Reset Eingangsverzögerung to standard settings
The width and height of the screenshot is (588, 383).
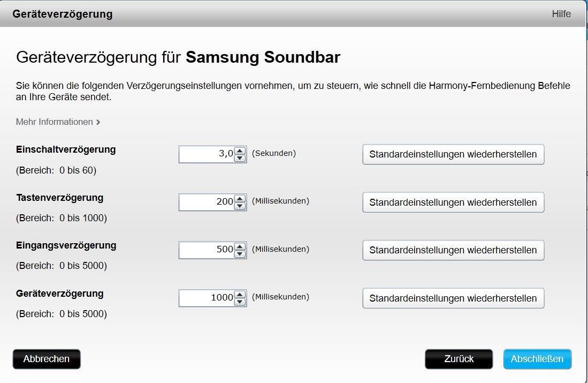coord(453,250)
